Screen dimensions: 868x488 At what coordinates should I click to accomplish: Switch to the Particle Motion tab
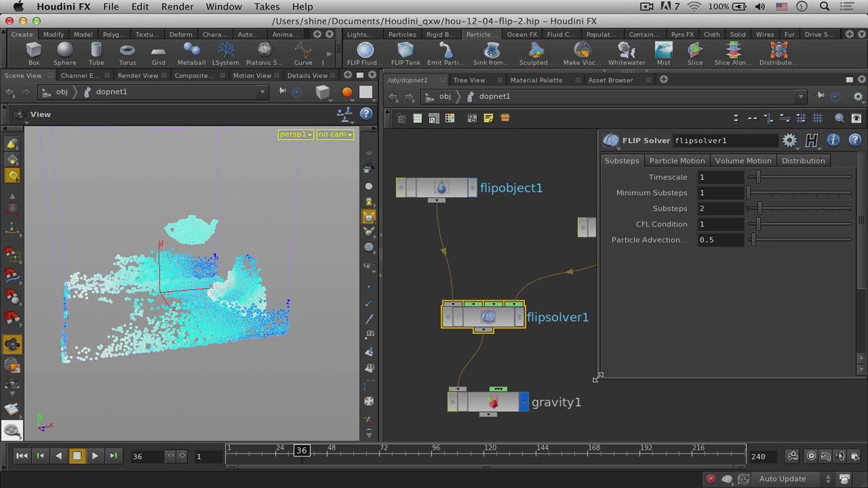click(x=677, y=161)
